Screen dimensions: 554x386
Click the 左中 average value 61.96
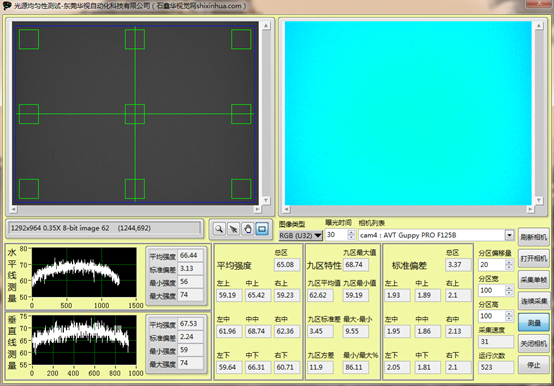click(229, 331)
